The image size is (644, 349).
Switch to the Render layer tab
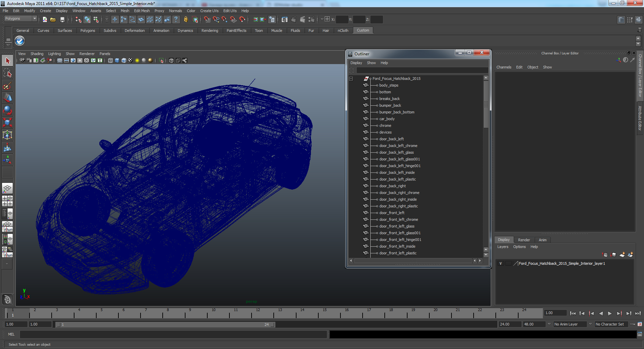(x=524, y=240)
